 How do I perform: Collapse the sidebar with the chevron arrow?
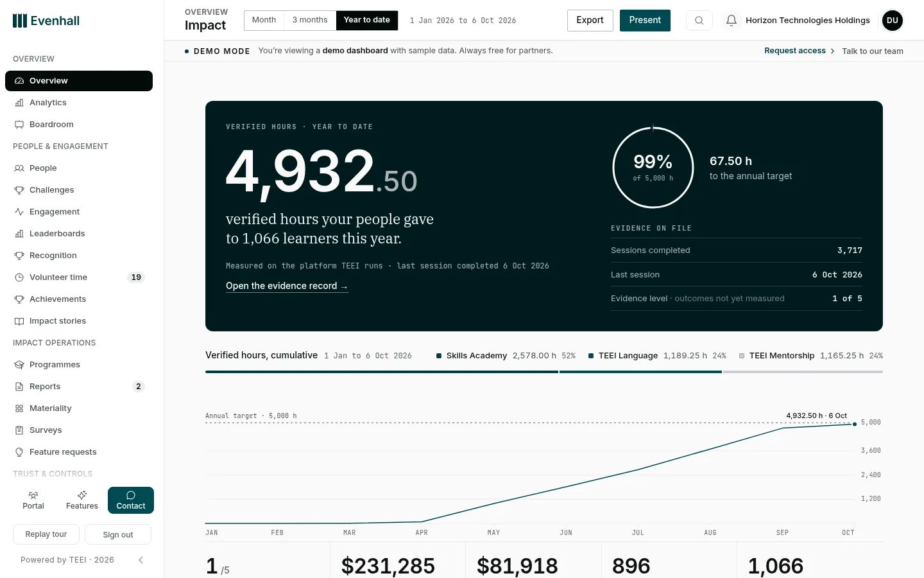click(x=141, y=560)
